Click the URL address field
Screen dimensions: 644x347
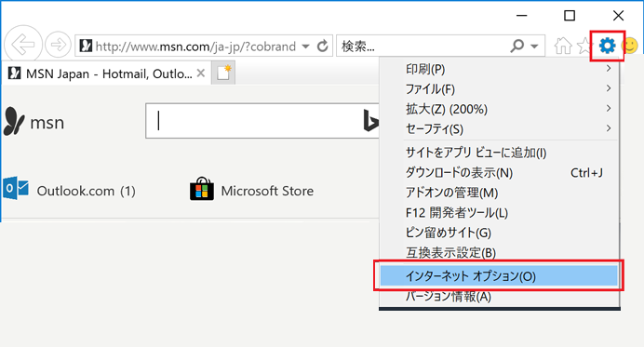click(x=196, y=46)
